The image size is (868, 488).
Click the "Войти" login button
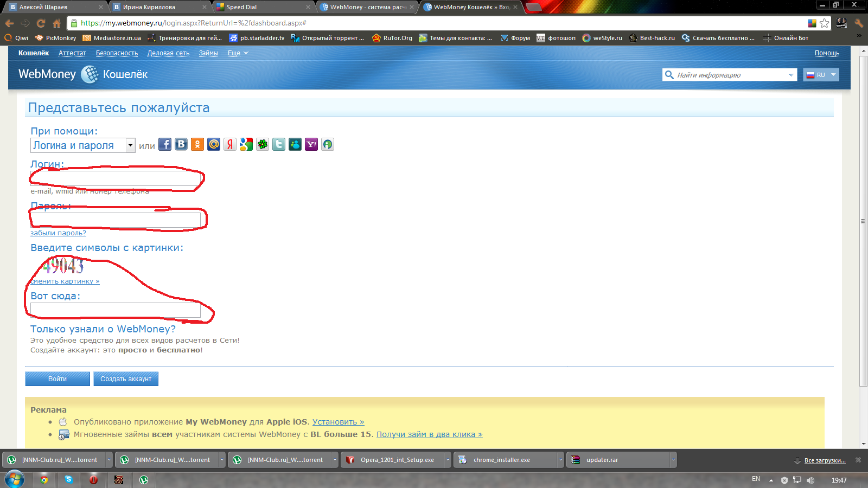pyautogui.click(x=58, y=378)
